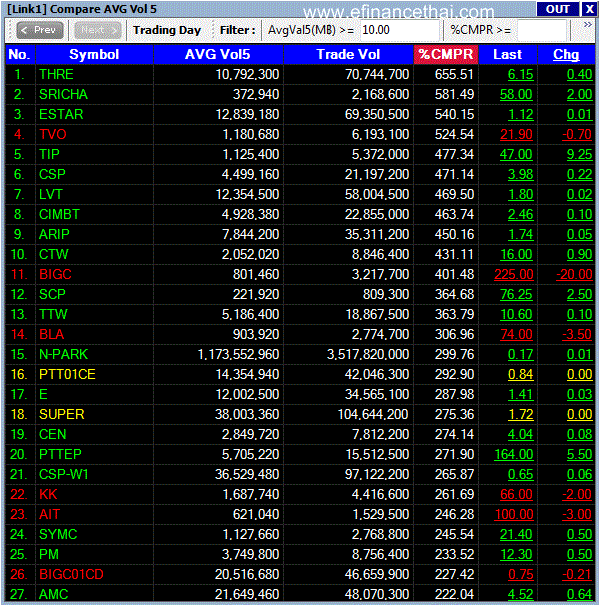Click the Prev button
The width and height of the screenshot is (605, 606).
pos(39,30)
